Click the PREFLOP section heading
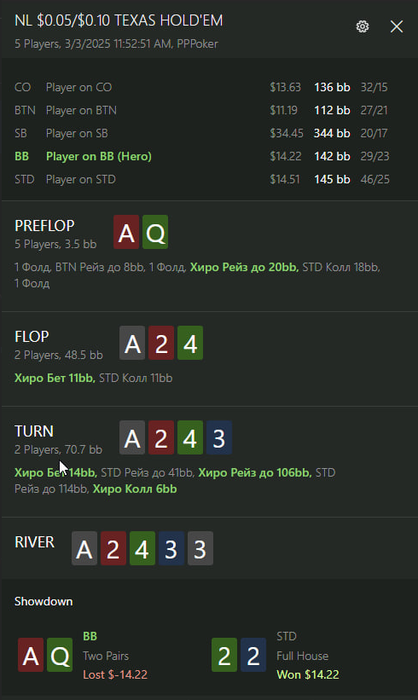The height and width of the screenshot is (700, 418). point(45,226)
